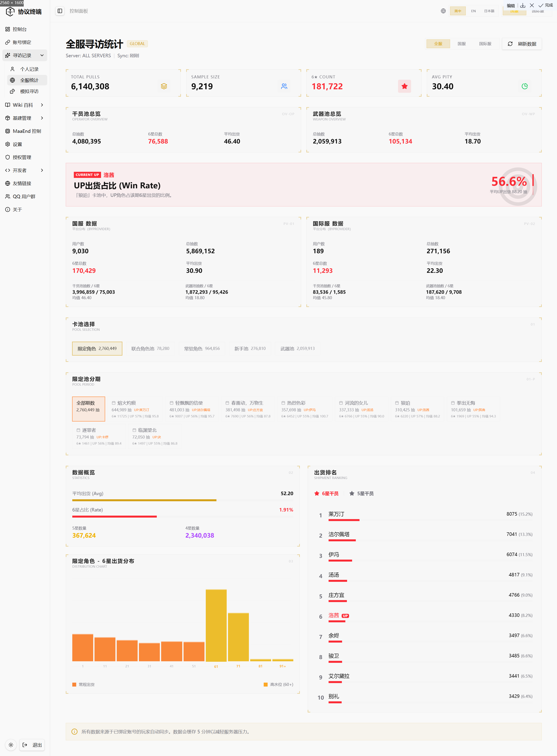The height and width of the screenshot is (756, 557).
Task: Click the globe language icon
Action: [443, 11]
